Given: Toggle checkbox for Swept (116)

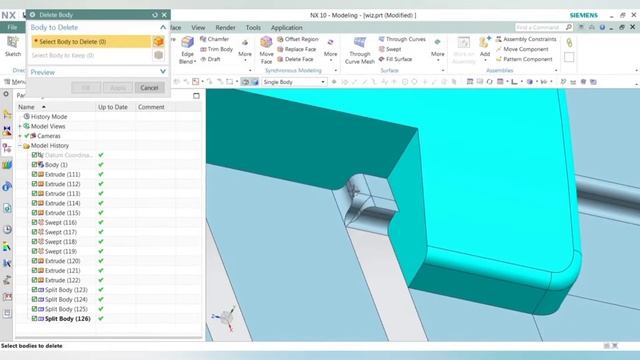Looking at the screenshot, I should tap(34, 222).
